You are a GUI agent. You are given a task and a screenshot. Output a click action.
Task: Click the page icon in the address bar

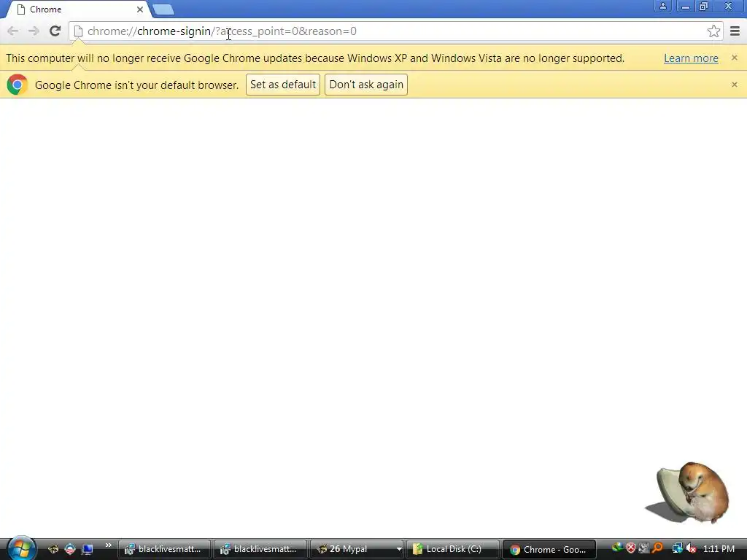point(79,31)
